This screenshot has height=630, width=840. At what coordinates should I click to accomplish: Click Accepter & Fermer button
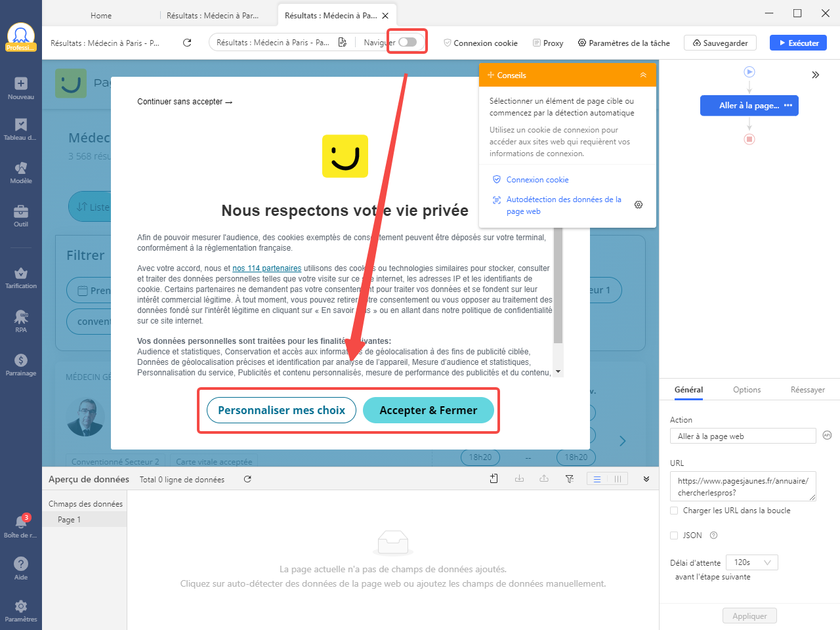coord(429,410)
